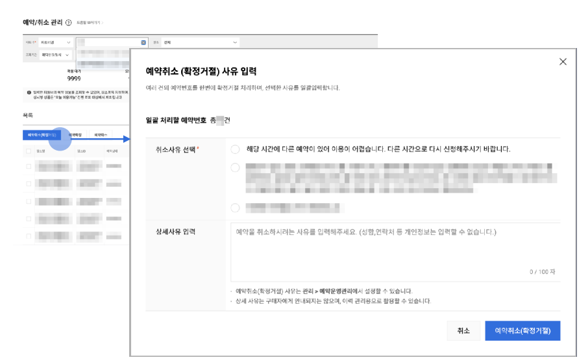Click the 상세사유 입력 text area

pos(395,247)
